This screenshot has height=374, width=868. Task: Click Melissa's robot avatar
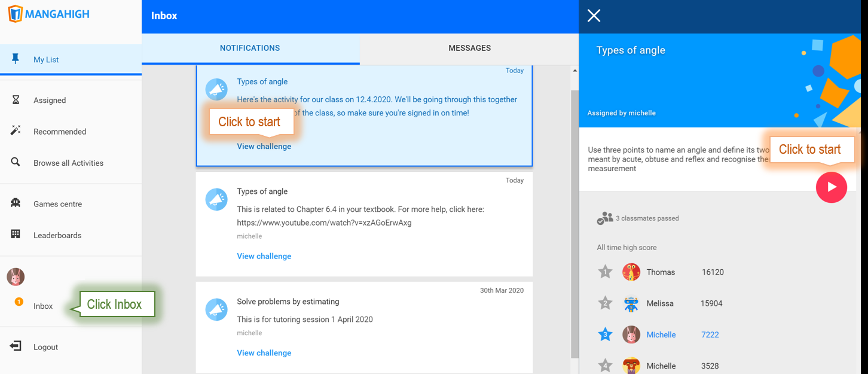pos(631,303)
